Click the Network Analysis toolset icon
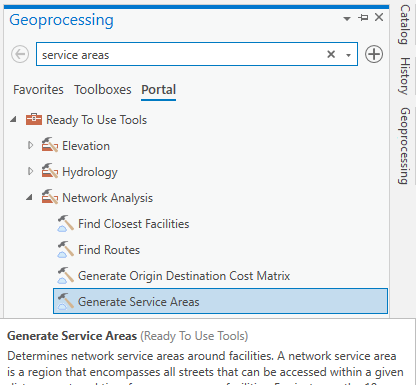The height and width of the screenshot is (385, 416). pos(50,197)
